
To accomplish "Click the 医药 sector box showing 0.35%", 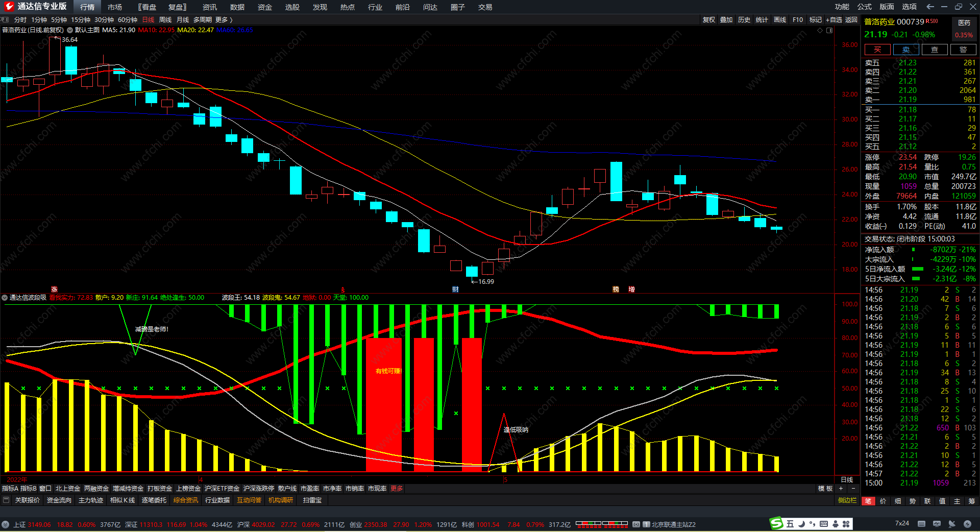I will (x=964, y=29).
